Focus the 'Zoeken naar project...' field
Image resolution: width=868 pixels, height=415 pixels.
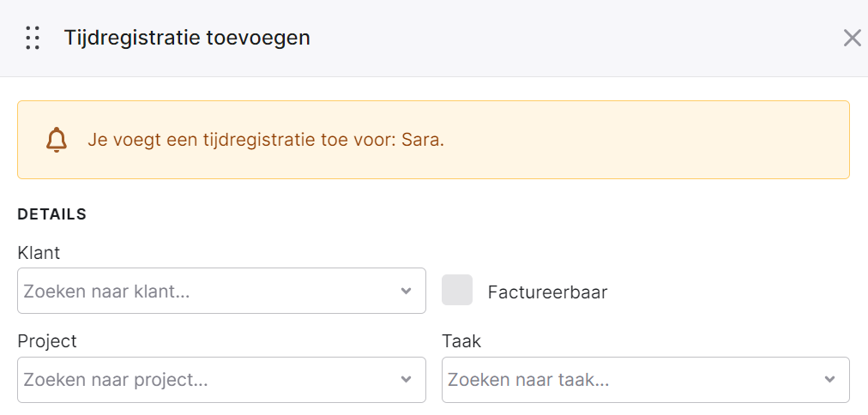click(221, 380)
